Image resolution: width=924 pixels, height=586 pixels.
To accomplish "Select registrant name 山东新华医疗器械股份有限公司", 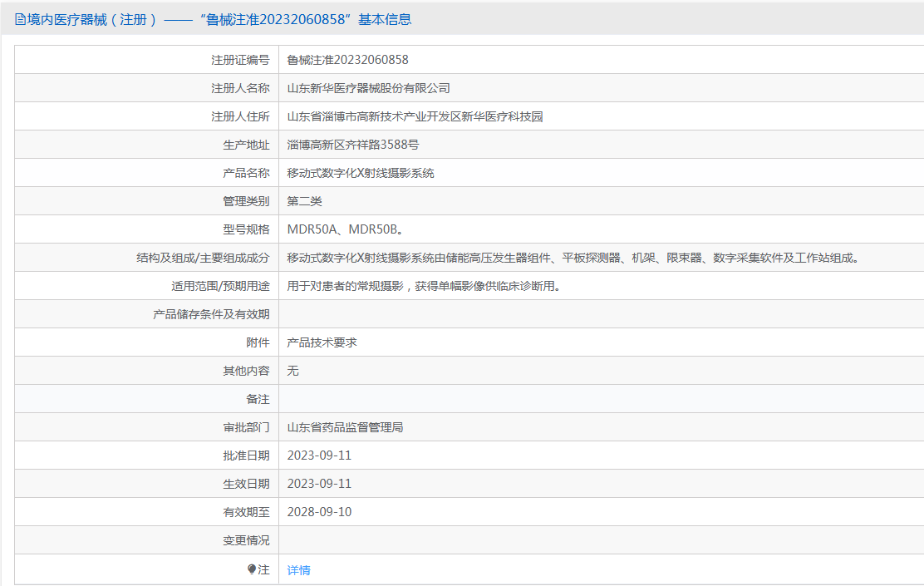I will pos(368,88).
